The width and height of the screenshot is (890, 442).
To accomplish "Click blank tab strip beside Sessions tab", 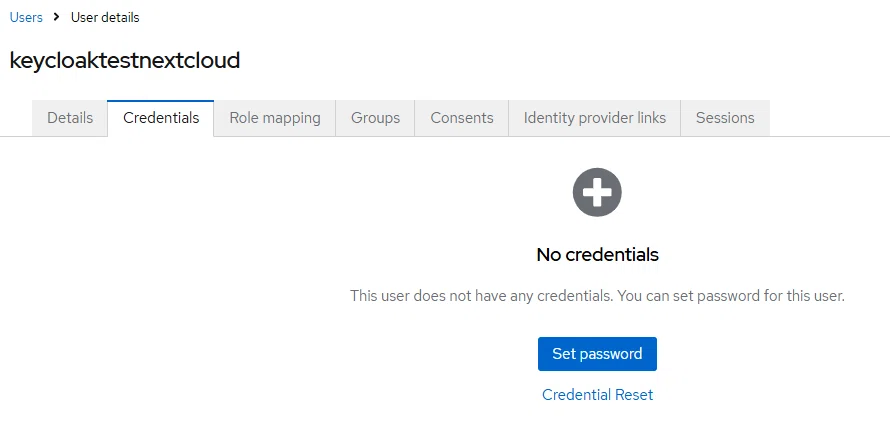I will coord(829,118).
